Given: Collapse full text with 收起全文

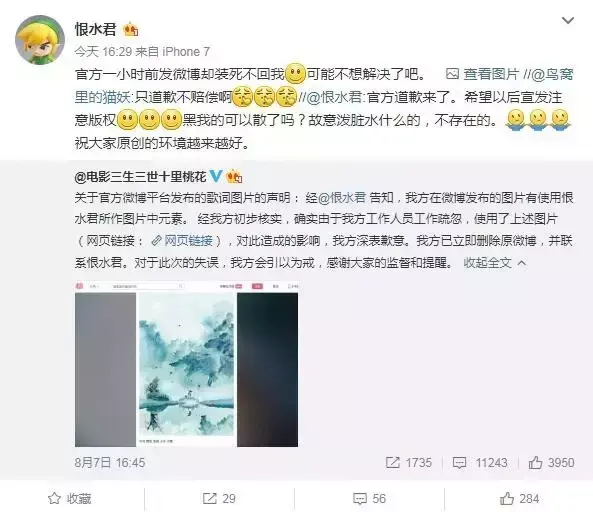Looking at the screenshot, I should pos(495,263).
